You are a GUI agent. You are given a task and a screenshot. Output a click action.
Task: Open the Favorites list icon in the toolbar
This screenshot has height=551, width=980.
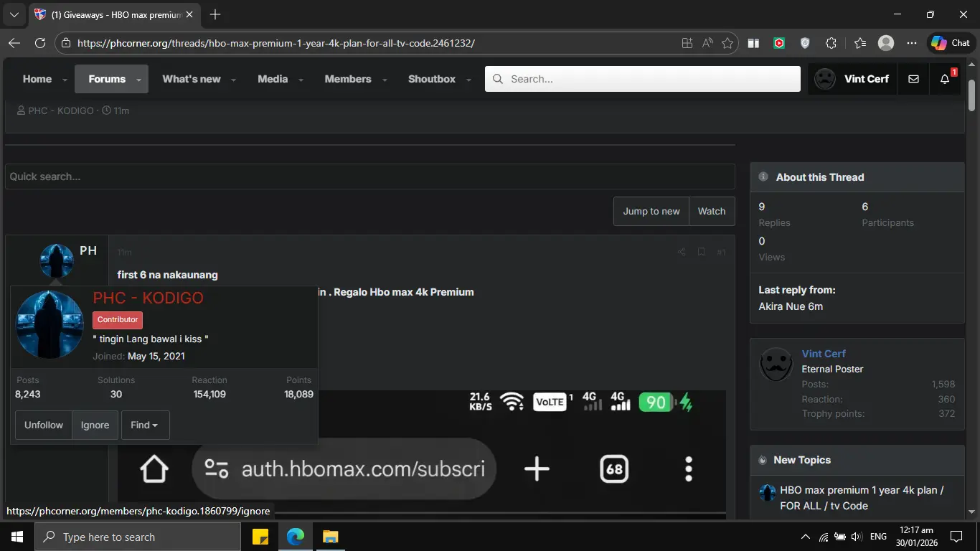click(x=860, y=43)
